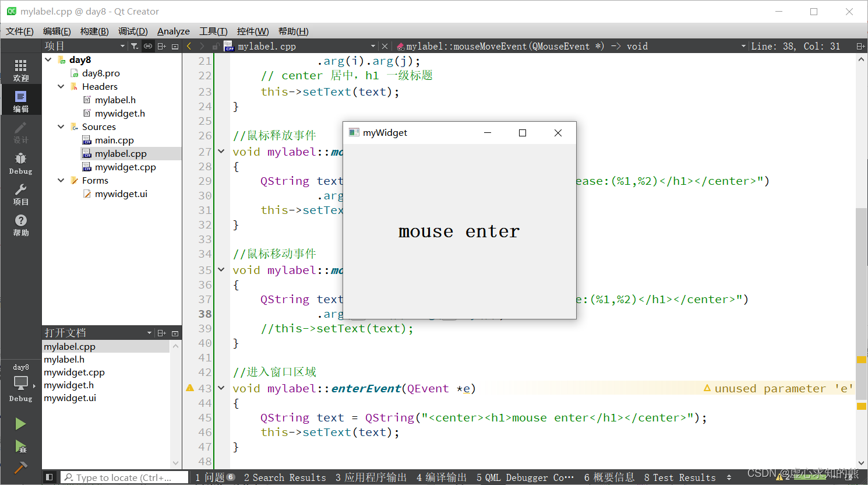Screen dimensions: 868x485
Task: Open the Analyze menu in the menu bar
Action: pos(173,31)
